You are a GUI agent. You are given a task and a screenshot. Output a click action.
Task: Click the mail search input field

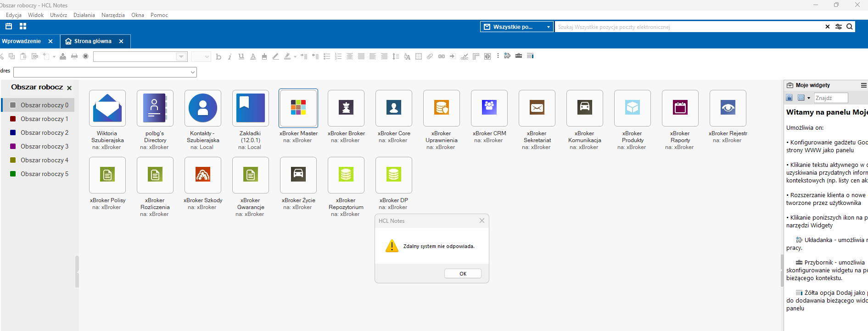pos(690,27)
